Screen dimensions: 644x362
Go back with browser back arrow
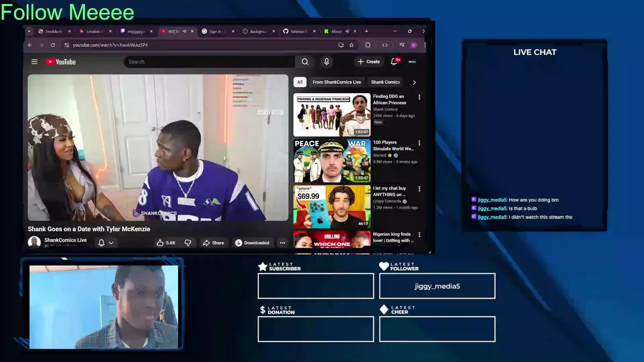coord(30,45)
